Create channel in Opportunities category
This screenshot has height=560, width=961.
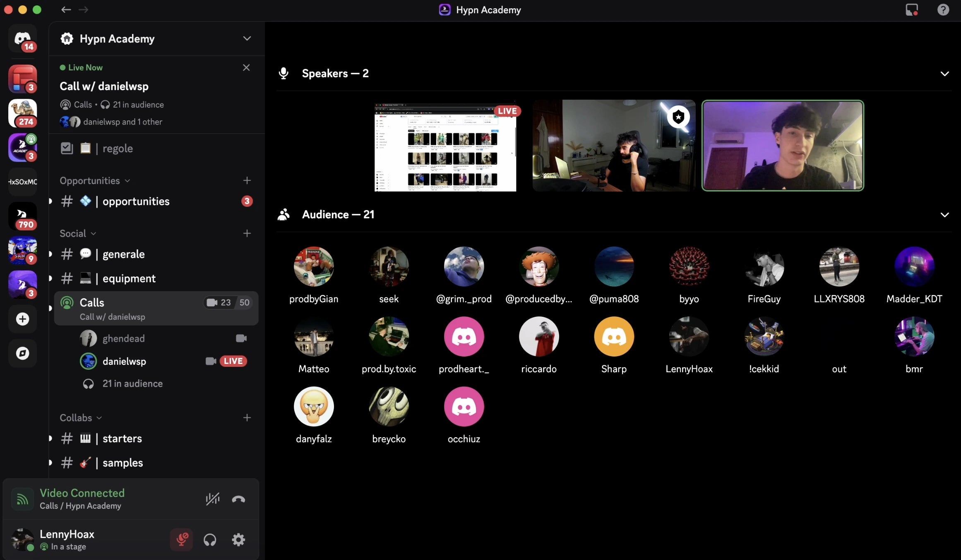pos(247,181)
